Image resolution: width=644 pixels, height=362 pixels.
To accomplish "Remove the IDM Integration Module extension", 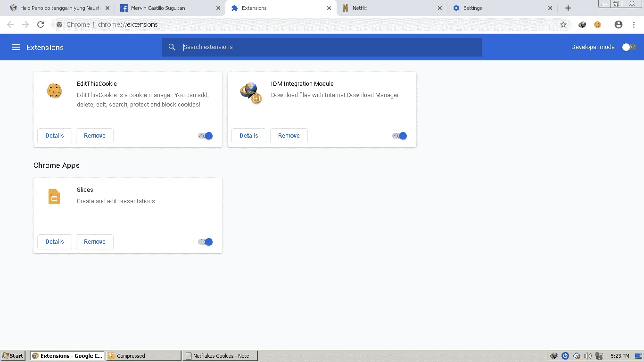I will point(289,136).
